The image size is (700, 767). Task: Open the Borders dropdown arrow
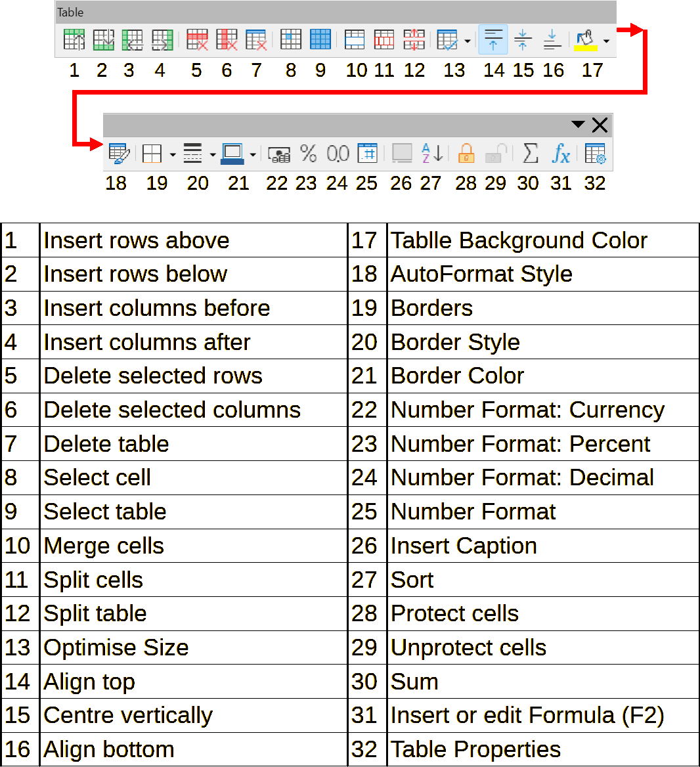tap(173, 155)
